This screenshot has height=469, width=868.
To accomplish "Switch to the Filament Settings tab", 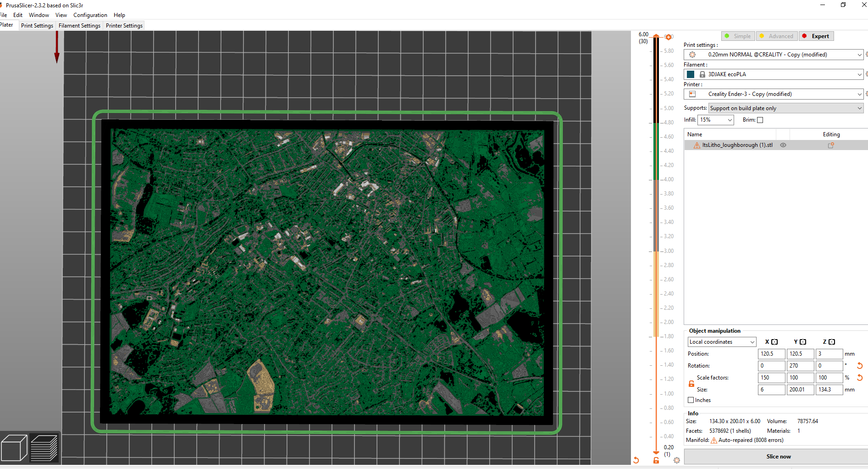I will pyautogui.click(x=79, y=26).
